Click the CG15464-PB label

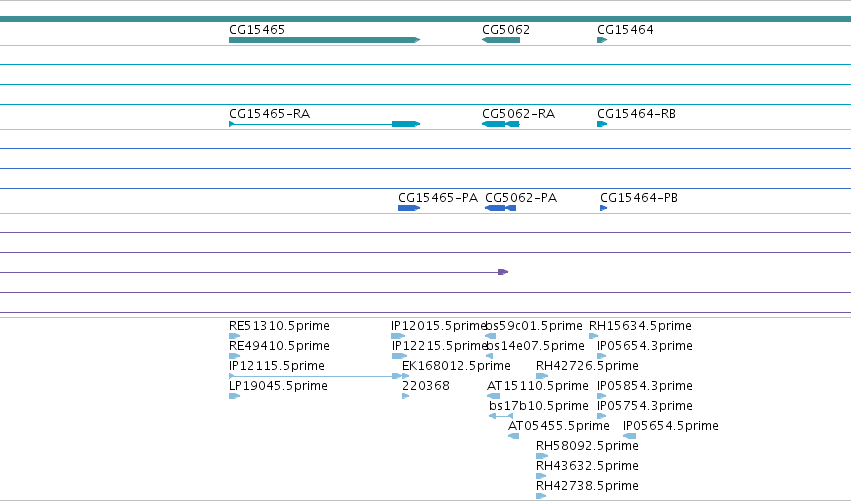coord(639,198)
